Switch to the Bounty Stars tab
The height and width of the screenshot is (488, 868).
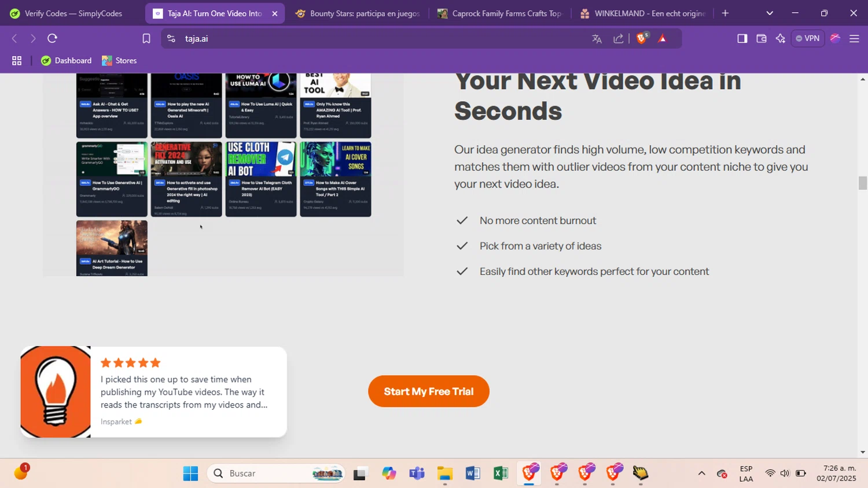tap(357, 13)
